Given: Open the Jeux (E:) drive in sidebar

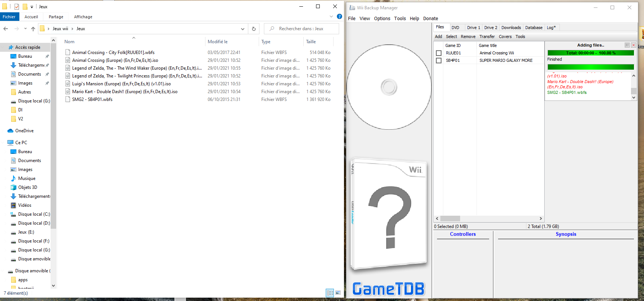Looking at the screenshot, I should point(26,232).
